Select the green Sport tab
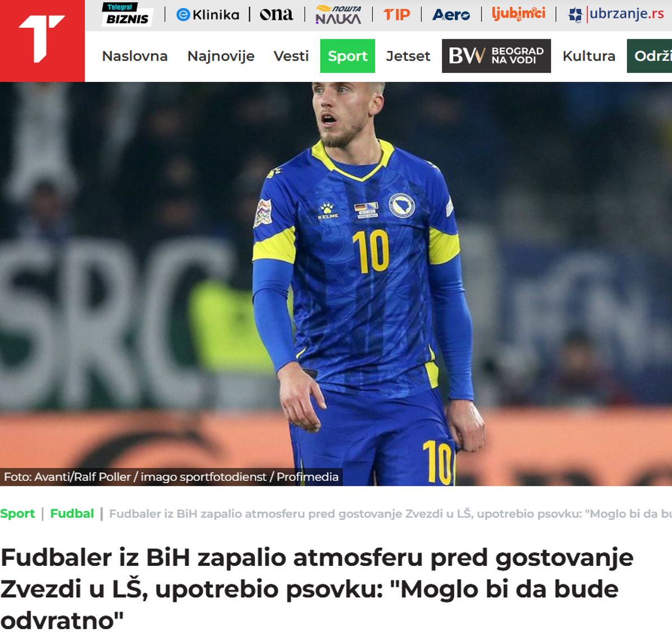The image size is (672, 641). [x=348, y=56]
